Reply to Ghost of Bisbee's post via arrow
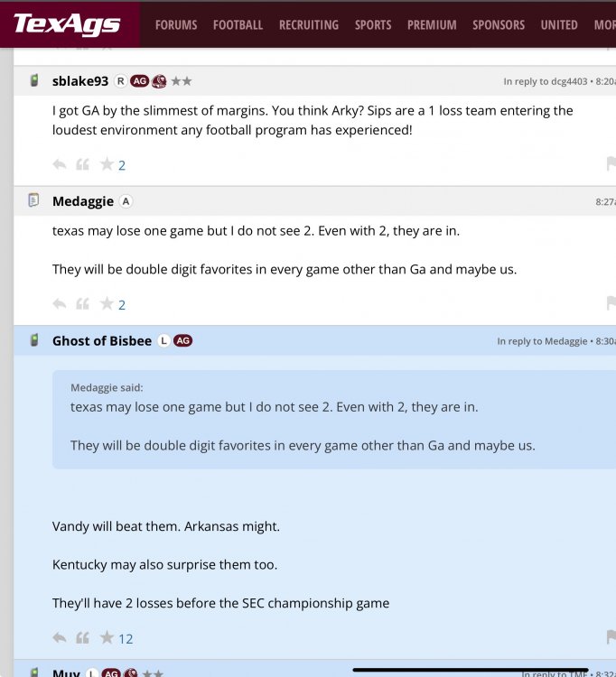This screenshot has height=677, width=616. click(60, 638)
